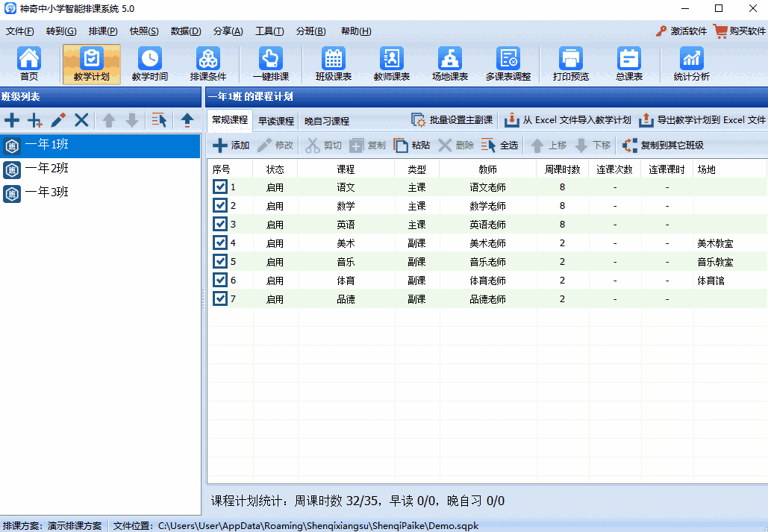Click the red X delete icon in 班级列表
768x532 pixels.
81,119
